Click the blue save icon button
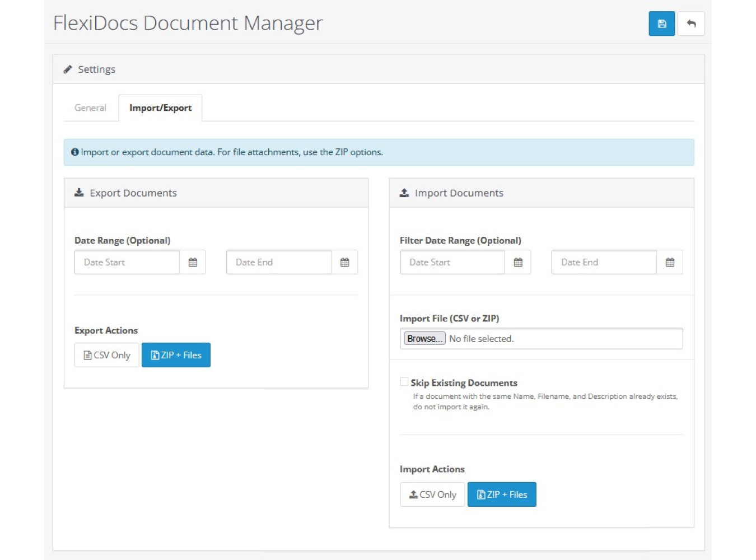The width and height of the screenshot is (756, 560). click(661, 24)
